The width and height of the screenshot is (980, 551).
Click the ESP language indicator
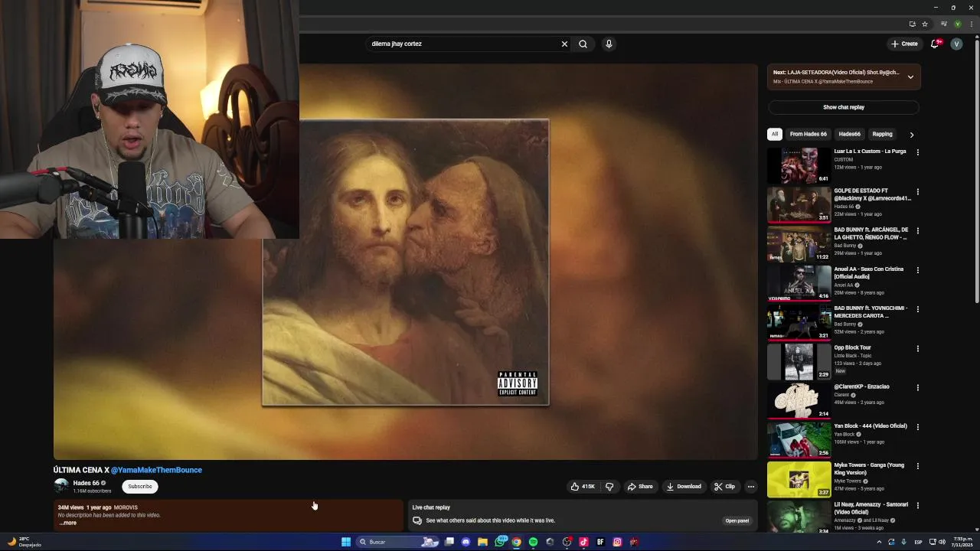[918, 542]
